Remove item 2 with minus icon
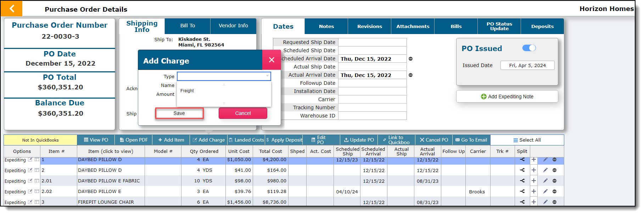 coord(554,170)
